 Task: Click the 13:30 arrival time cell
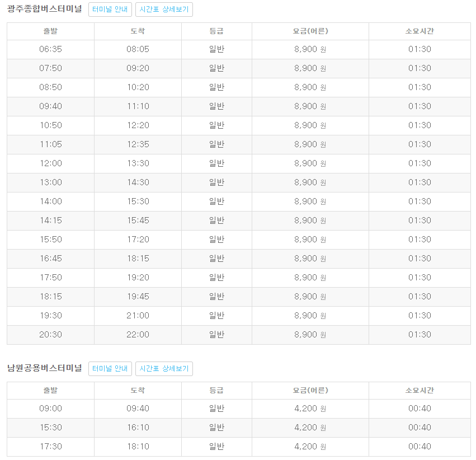(x=138, y=163)
